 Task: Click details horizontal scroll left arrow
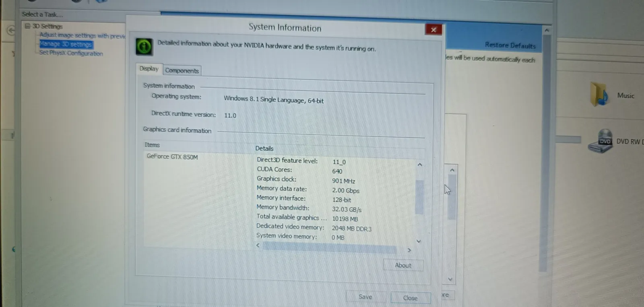[x=258, y=245]
